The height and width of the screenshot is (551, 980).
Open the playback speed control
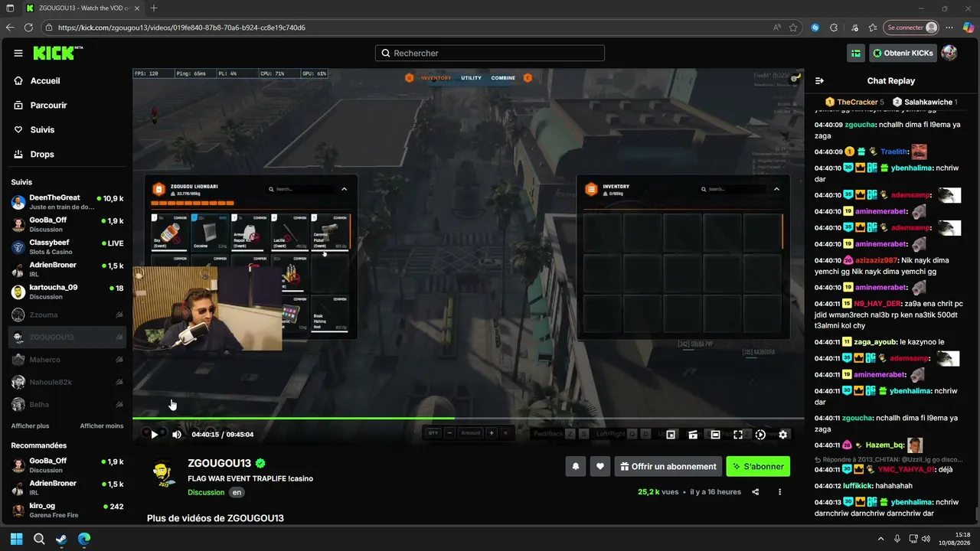[760, 435]
